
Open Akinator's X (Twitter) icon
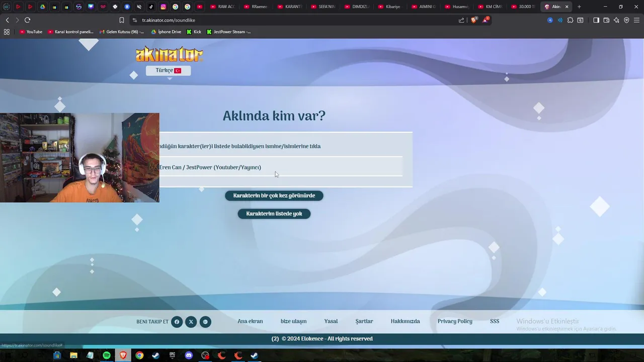click(x=191, y=322)
